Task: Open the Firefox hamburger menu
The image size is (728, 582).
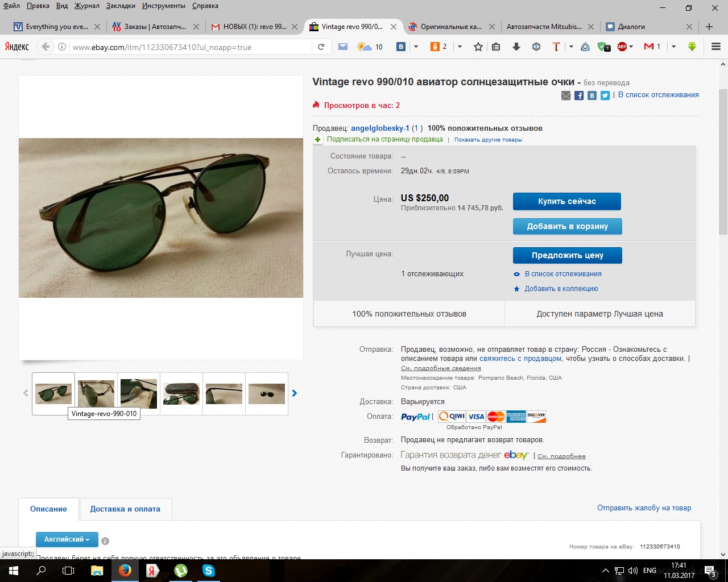Action: (x=716, y=47)
